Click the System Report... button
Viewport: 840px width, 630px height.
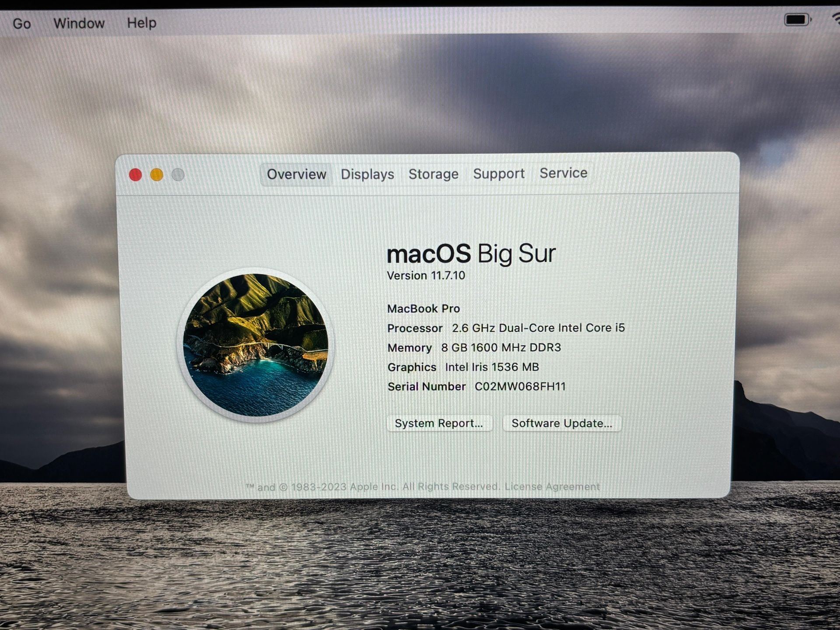pos(439,423)
